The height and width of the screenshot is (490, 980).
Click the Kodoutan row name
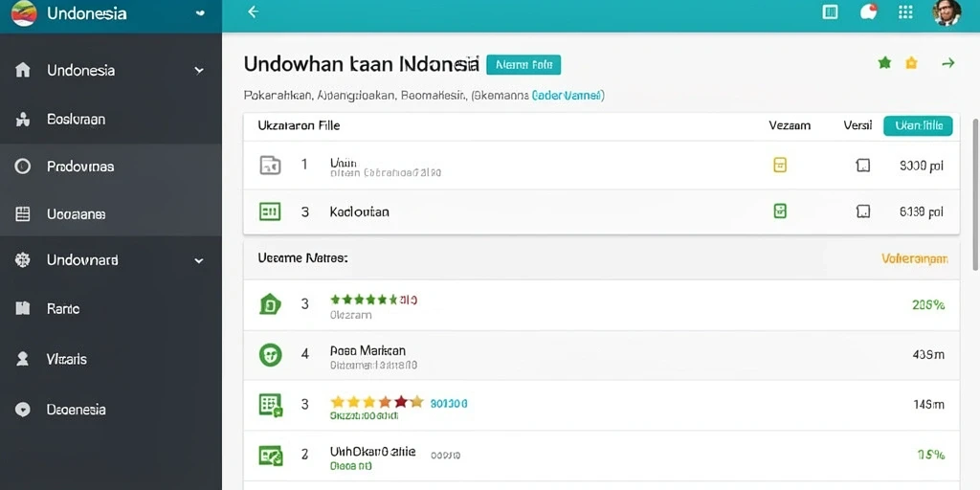(360, 212)
